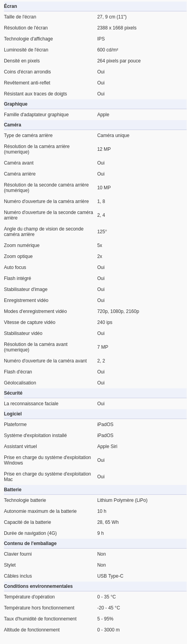This screenshot has width=187, height=644.
Task: Click the Caméra unique value
Action: tap(113, 135)
